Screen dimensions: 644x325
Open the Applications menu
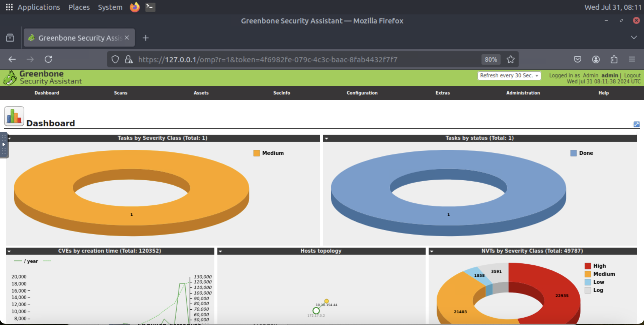click(x=38, y=7)
